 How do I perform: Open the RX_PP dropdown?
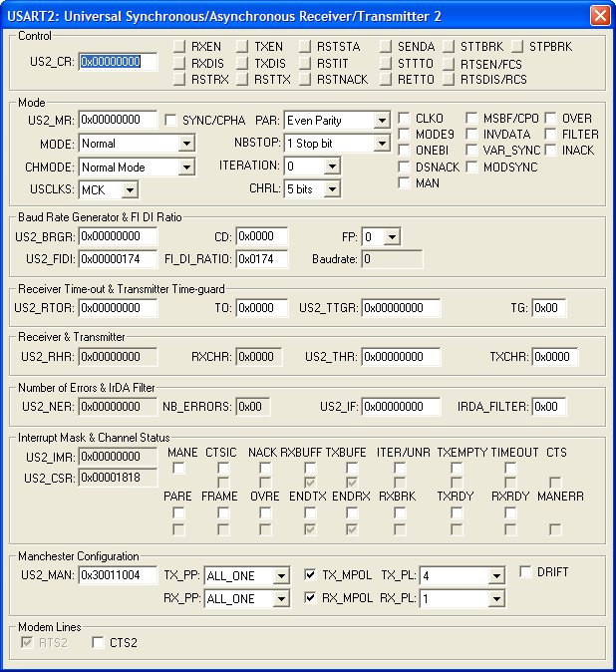click(281, 598)
